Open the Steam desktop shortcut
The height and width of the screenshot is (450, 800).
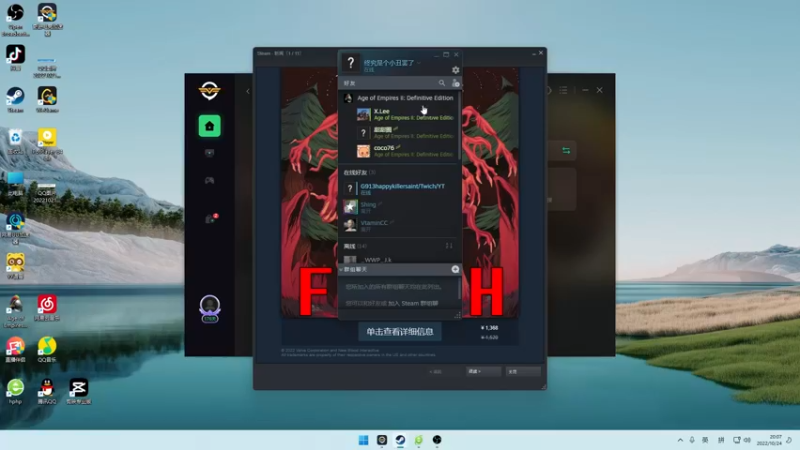pos(15,99)
